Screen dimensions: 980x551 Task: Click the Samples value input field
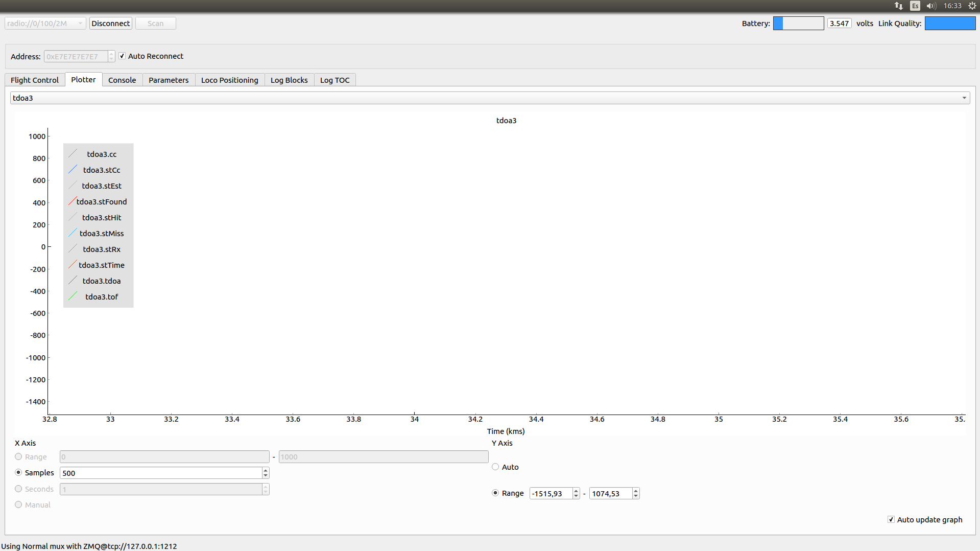click(161, 473)
